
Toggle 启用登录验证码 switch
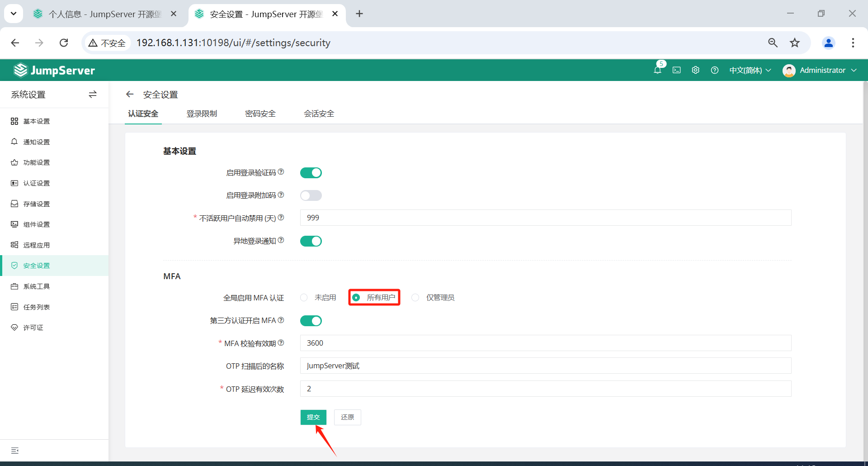[x=311, y=173]
